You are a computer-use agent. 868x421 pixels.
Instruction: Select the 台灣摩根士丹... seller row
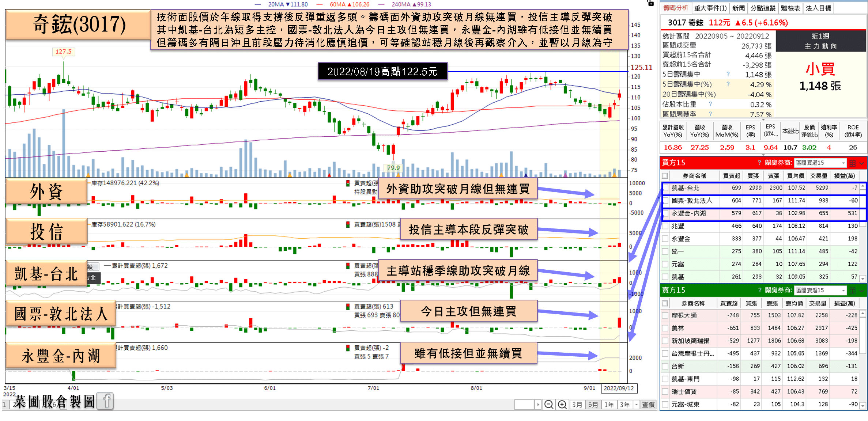(760, 353)
